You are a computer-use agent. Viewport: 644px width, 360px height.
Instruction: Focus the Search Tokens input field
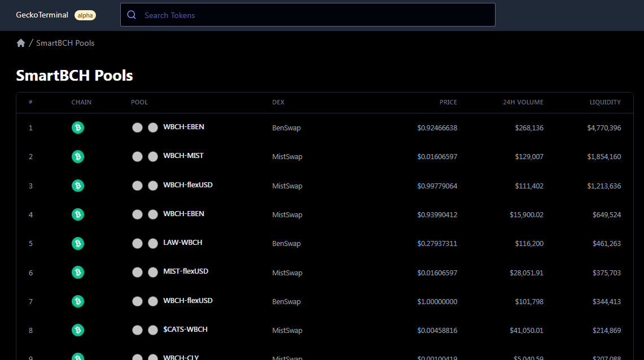[308, 15]
